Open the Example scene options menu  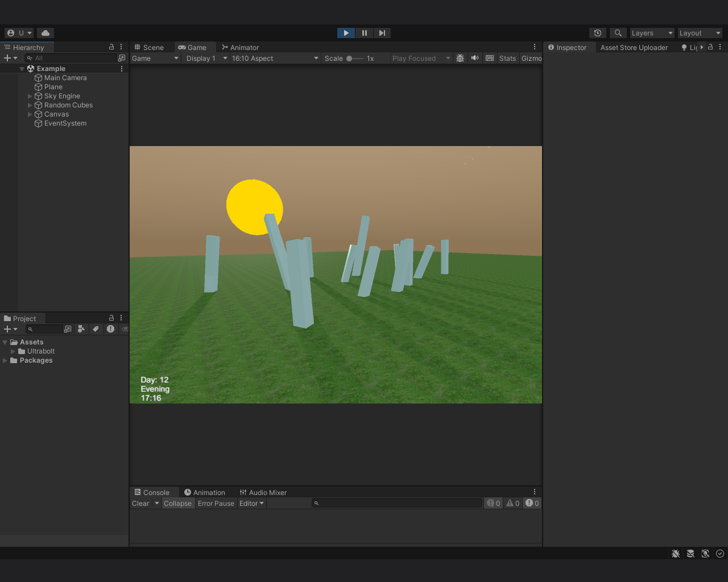[122, 69]
